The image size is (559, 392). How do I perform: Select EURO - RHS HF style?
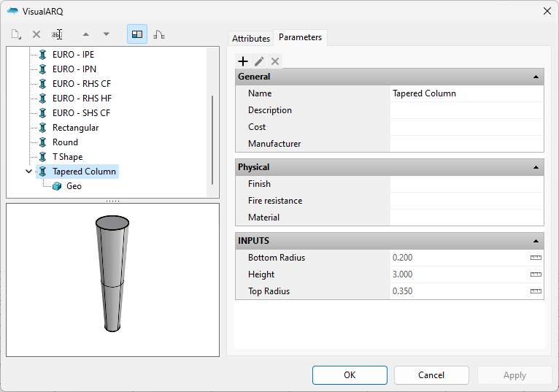point(82,99)
